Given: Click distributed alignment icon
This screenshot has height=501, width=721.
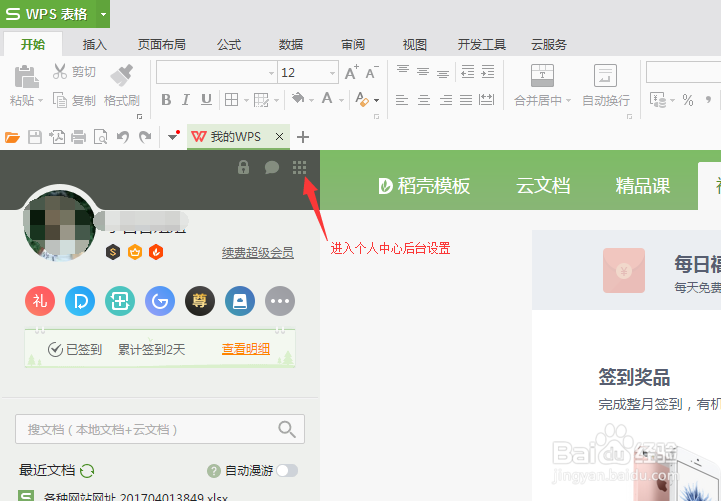Looking at the screenshot, I should (486, 99).
